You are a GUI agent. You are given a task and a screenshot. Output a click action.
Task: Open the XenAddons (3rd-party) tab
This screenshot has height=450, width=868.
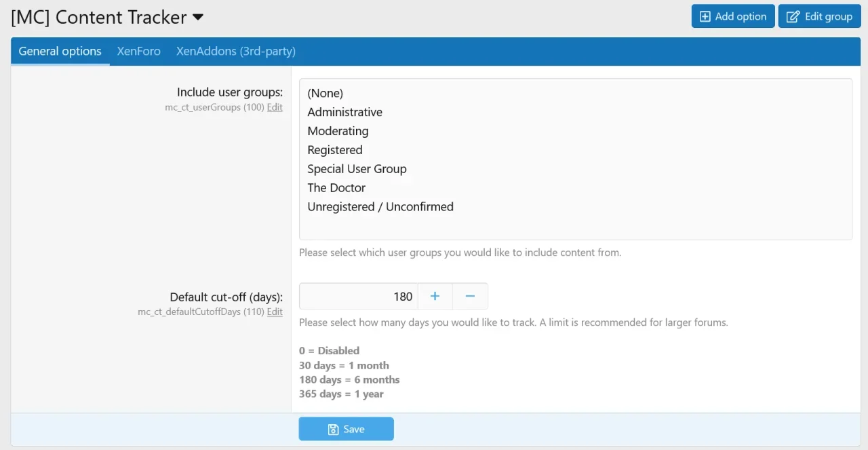click(x=236, y=51)
